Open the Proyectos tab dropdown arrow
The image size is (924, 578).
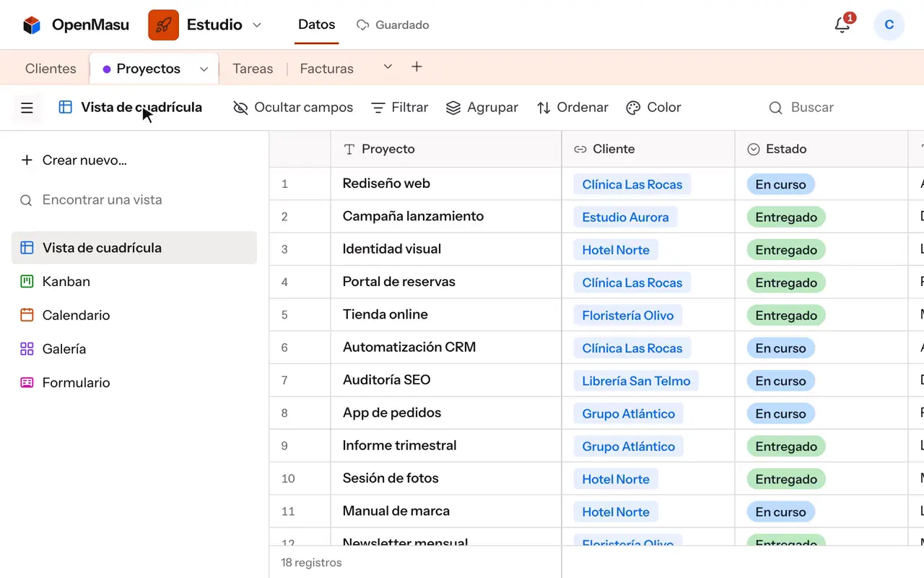point(204,69)
